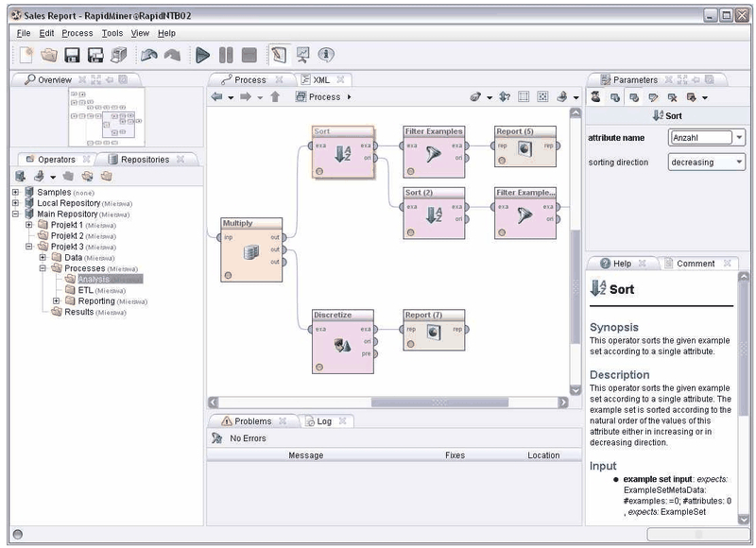Click the Message column header
Viewport: 756px width, 548px height.
pos(305,455)
